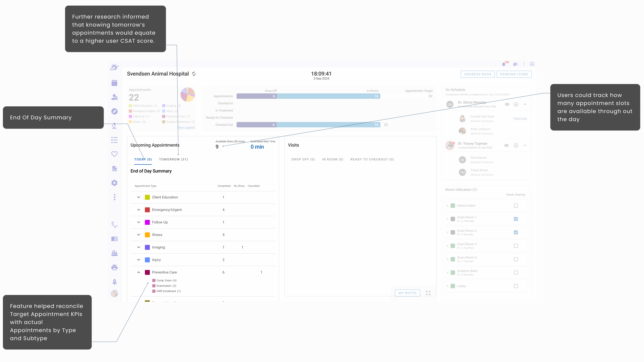Click the appointments pie chart

[x=188, y=95]
